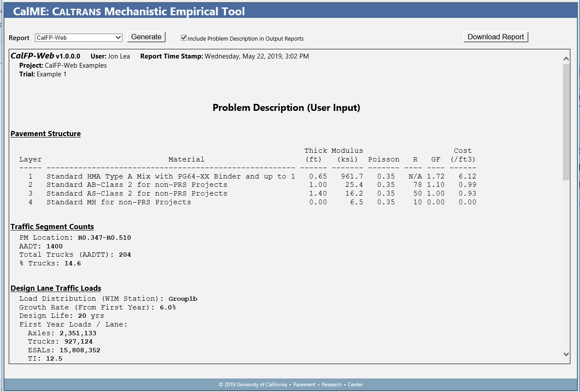This screenshot has height=392, width=580.
Task: Click the Problem Description (User Input) title
Action: pos(286,108)
